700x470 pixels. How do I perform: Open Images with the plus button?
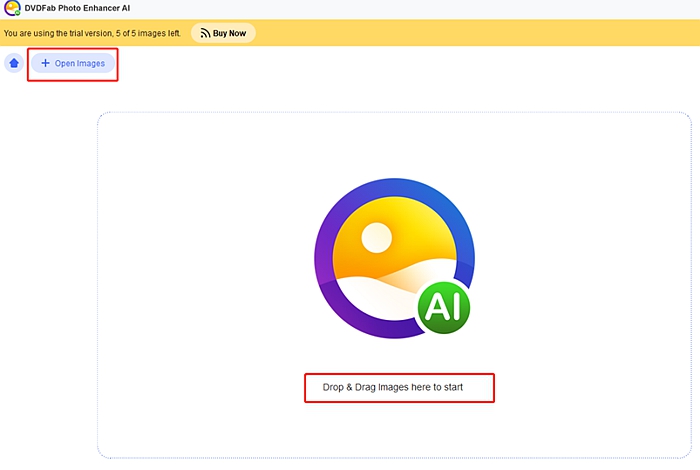tap(73, 63)
